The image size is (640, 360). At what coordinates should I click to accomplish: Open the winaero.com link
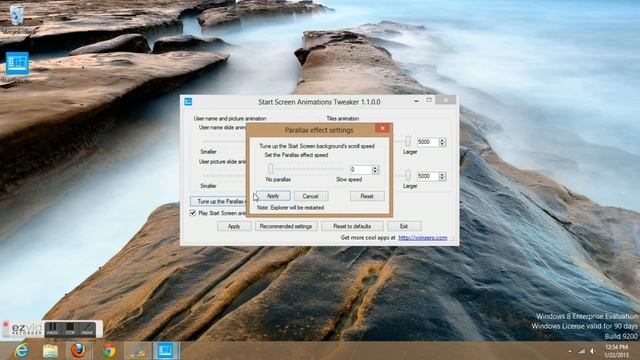click(423, 238)
